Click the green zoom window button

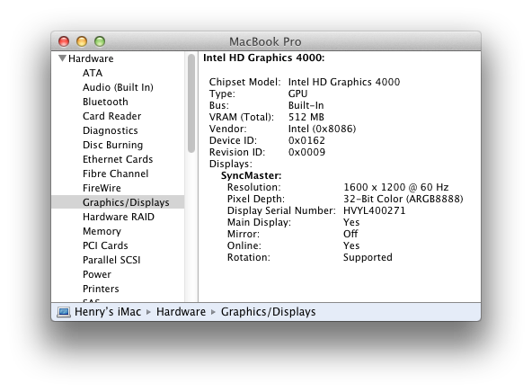100,41
